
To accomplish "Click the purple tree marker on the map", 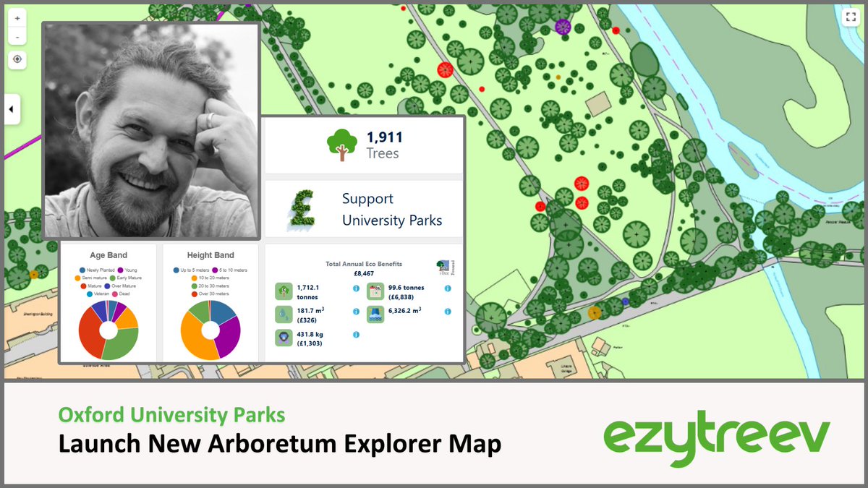I will pyautogui.click(x=563, y=27).
